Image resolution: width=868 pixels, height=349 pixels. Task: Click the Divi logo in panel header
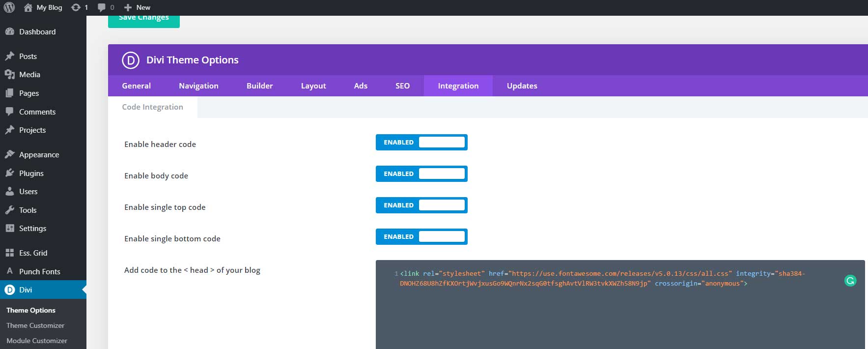(131, 60)
